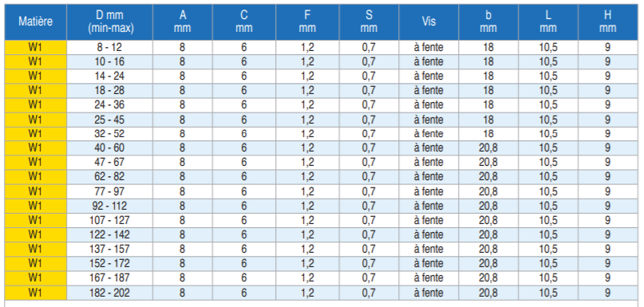
Task: Select the 40 - 60 diameter cell
Action: (109, 148)
